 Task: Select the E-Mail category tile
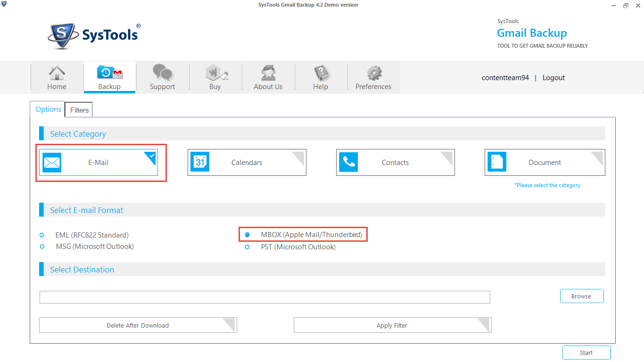coord(99,163)
